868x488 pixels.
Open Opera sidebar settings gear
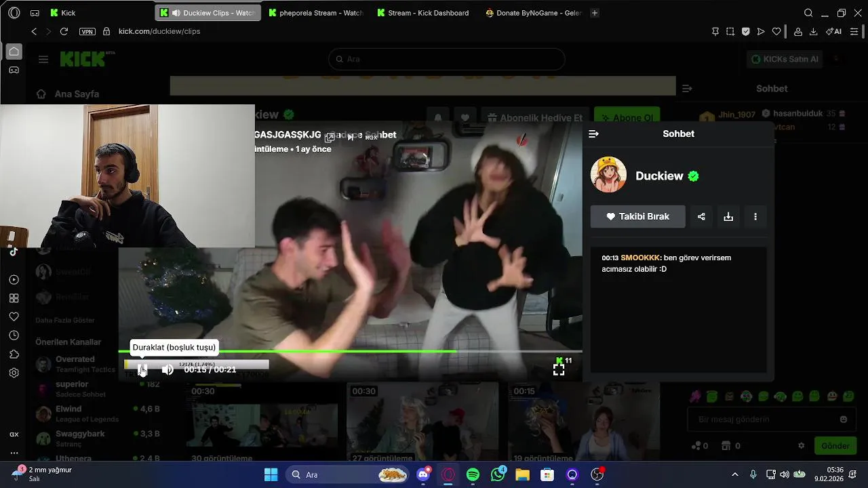tap(14, 373)
